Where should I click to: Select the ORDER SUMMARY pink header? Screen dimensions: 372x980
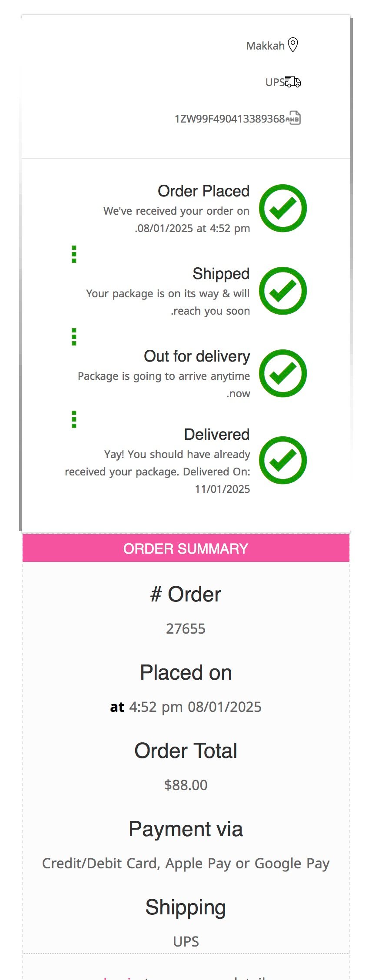click(x=186, y=548)
